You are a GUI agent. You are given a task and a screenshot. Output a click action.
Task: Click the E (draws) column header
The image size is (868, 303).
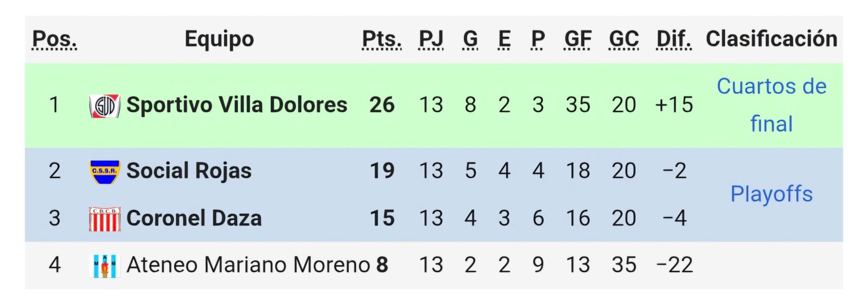click(x=504, y=39)
